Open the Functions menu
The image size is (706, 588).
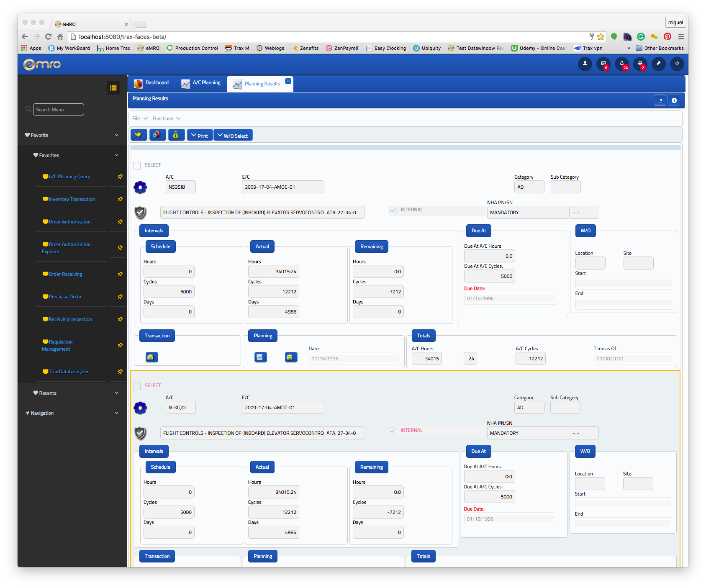point(166,118)
